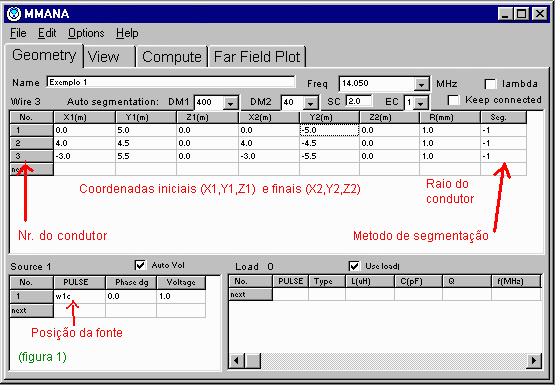Screen dimensions: 555x385
Task: Click the next row in Load table
Action: (x=251, y=294)
